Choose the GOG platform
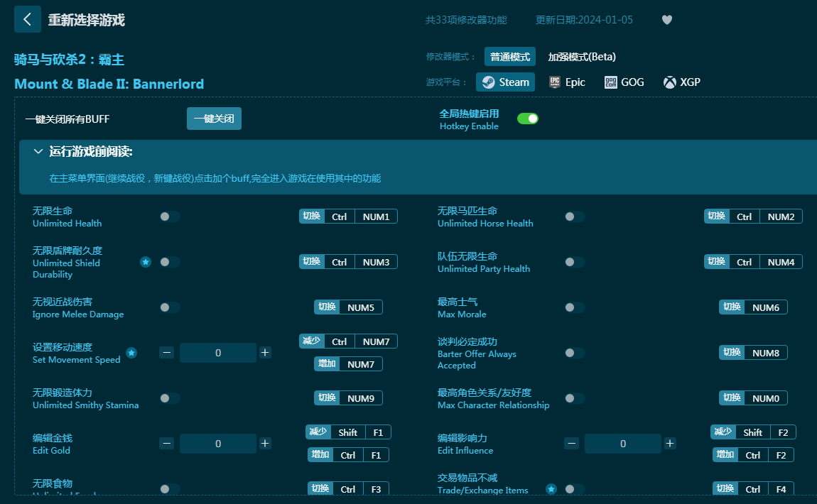Viewport: 817px width, 504px height. pyautogui.click(x=624, y=82)
